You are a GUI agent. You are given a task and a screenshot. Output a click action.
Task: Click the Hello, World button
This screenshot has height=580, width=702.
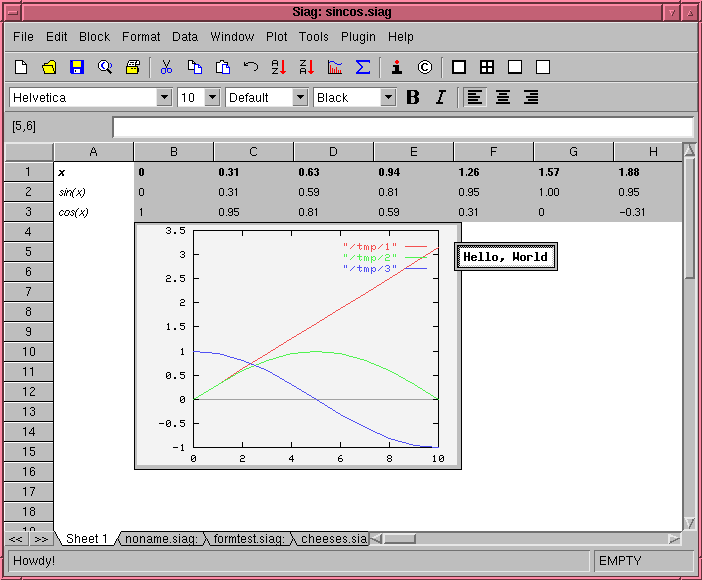506,257
